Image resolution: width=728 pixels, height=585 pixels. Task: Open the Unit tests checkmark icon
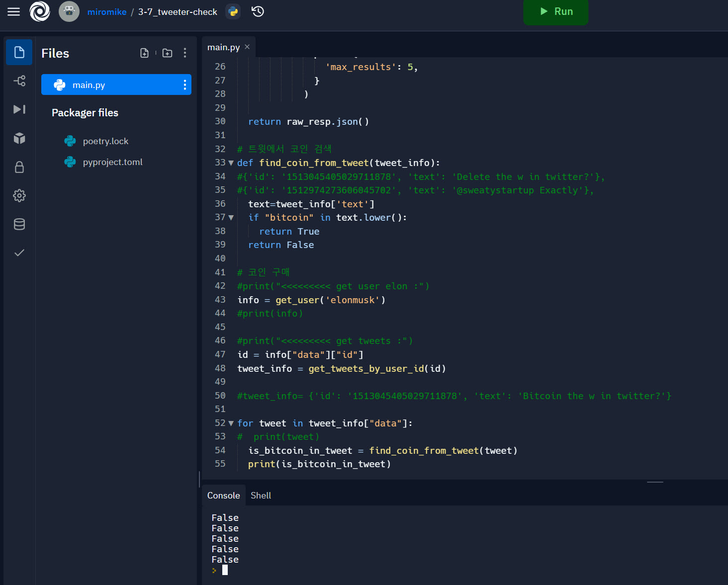pyautogui.click(x=19, y=253)
